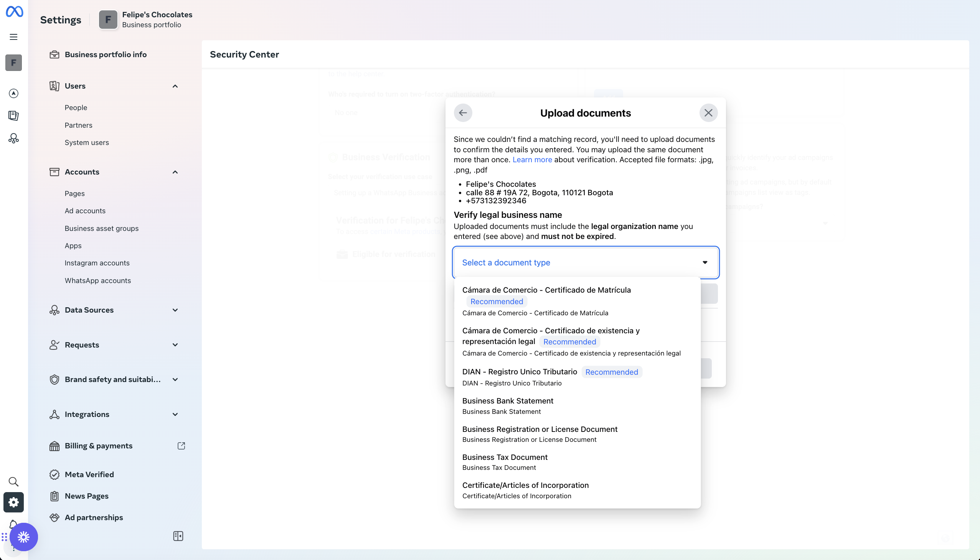The image size is (980, 560).
Task: Open People under Users
Action: (x=76, y=108)
